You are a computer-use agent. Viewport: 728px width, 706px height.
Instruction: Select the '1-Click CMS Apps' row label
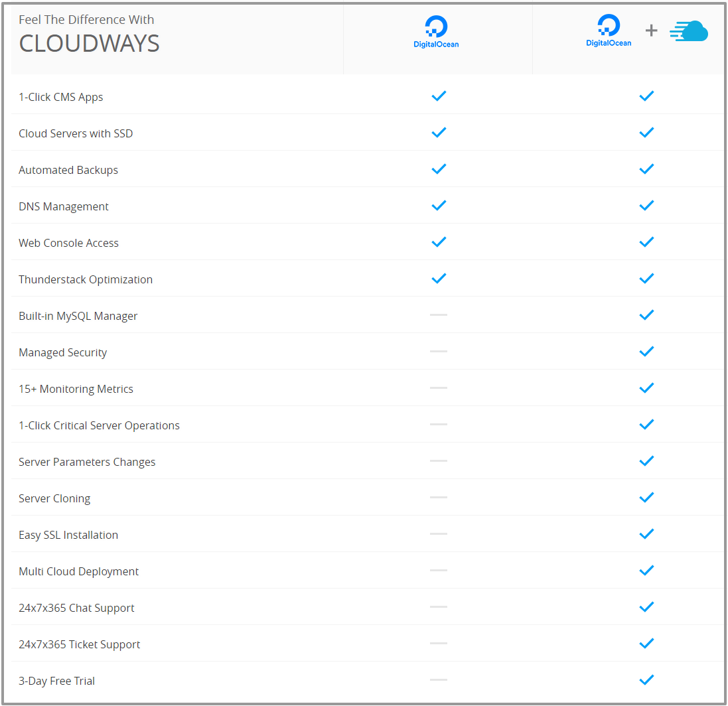61,97
